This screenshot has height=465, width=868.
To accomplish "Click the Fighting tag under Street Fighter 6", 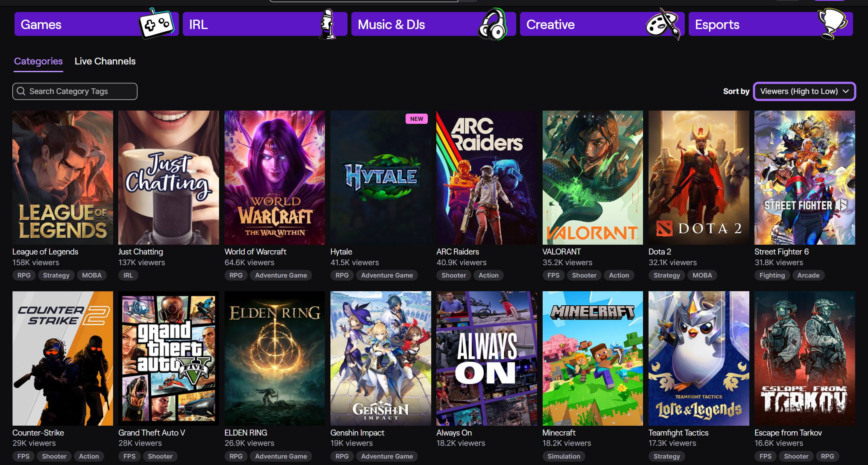I will pyautogui.click(x=772, y=275).
